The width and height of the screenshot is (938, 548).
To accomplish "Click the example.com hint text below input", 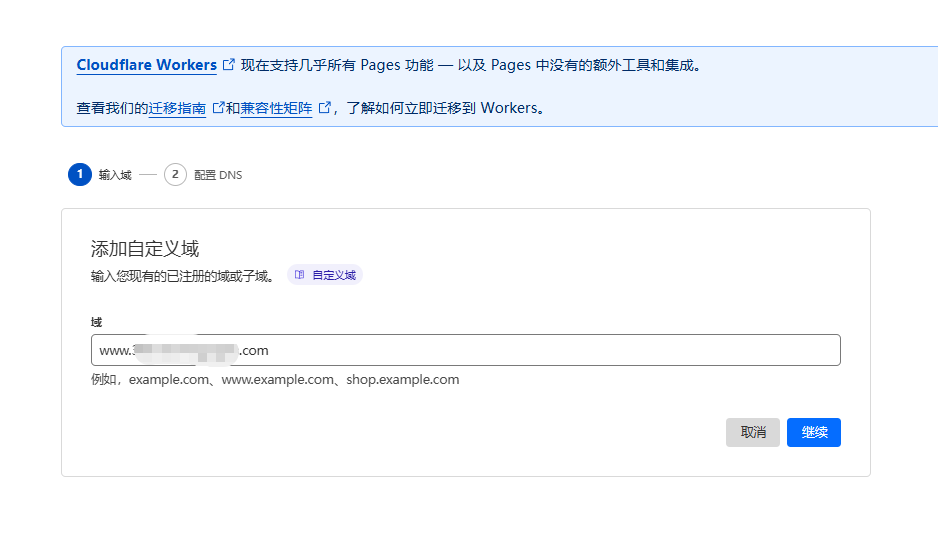I will [x=275, y=380].
